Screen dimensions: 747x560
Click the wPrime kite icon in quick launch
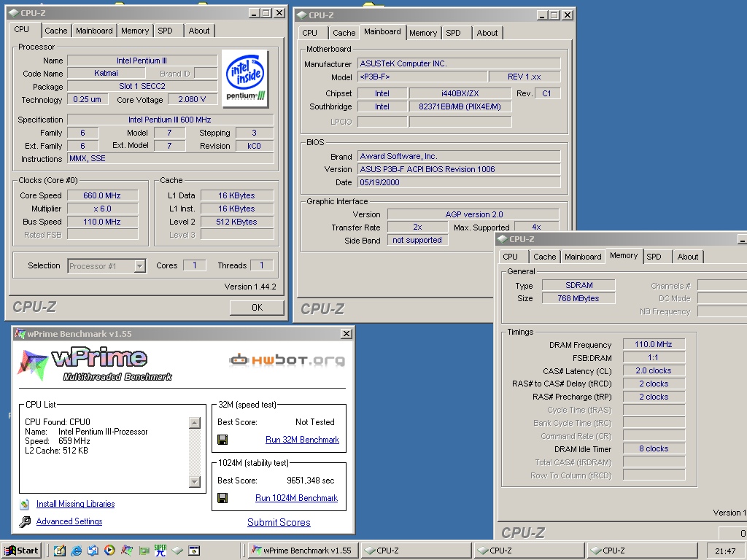pos(127,551)
